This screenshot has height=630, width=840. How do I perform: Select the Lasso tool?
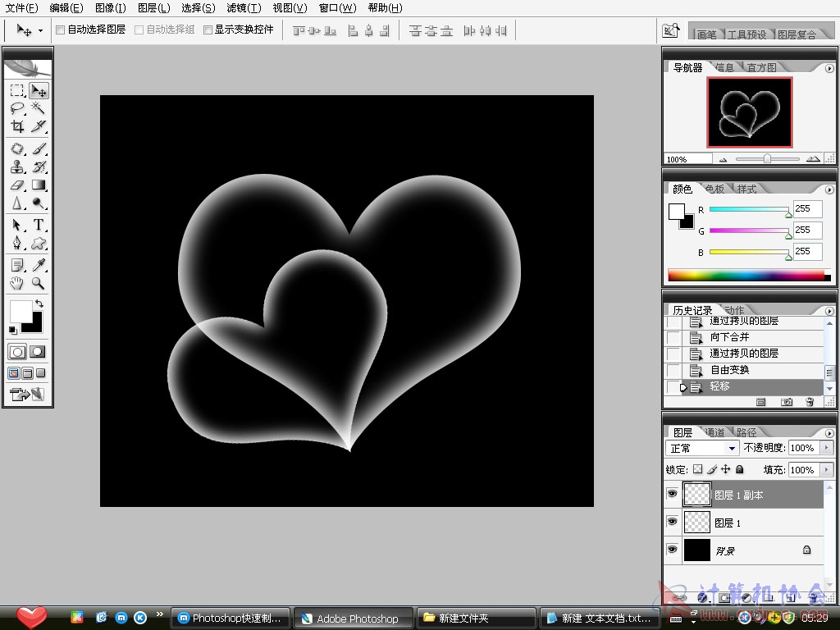coord(17,108)
